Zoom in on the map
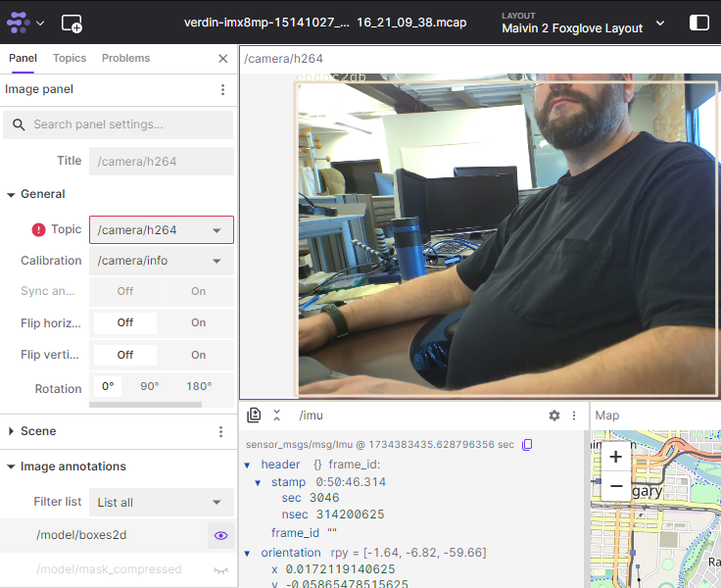The image size is (721, 588). [x=615, y=456]
